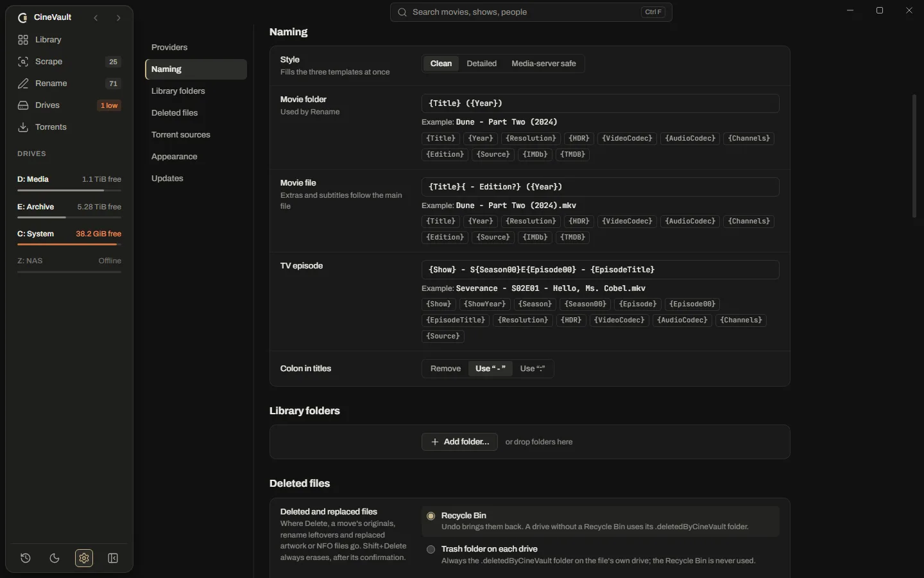Screen dimensions: 924x578
Task: Go forward with the right chevron
Action: [x=118, y=18]
